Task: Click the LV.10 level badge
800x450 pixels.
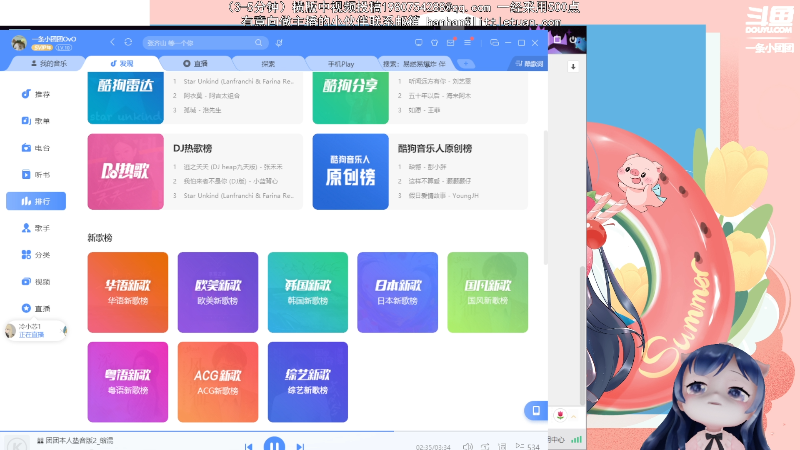Action: point(64,47)
